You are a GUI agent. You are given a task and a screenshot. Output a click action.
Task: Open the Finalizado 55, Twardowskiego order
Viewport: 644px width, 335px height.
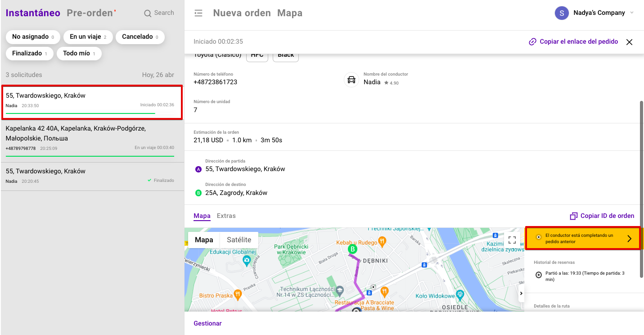point(92,176)
